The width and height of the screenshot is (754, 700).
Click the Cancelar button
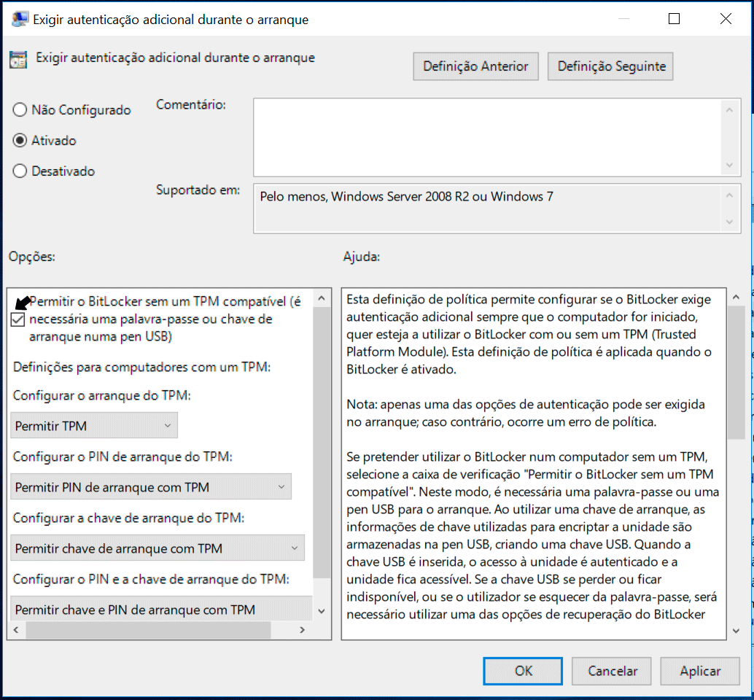612,671
